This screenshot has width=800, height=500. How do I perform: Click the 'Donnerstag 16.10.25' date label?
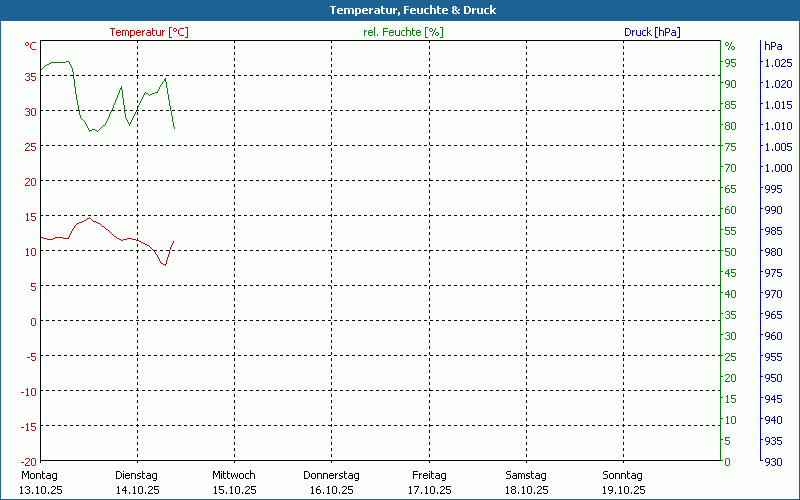coord(331,482)
